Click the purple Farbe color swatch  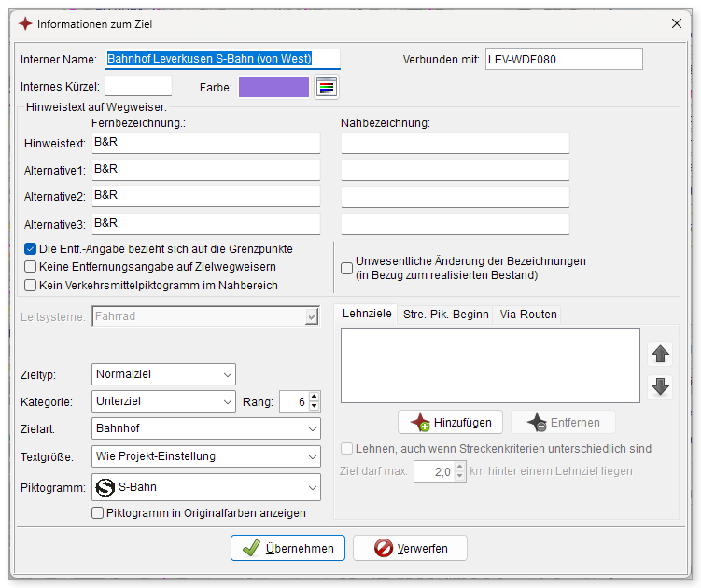(x=273, y=87)
